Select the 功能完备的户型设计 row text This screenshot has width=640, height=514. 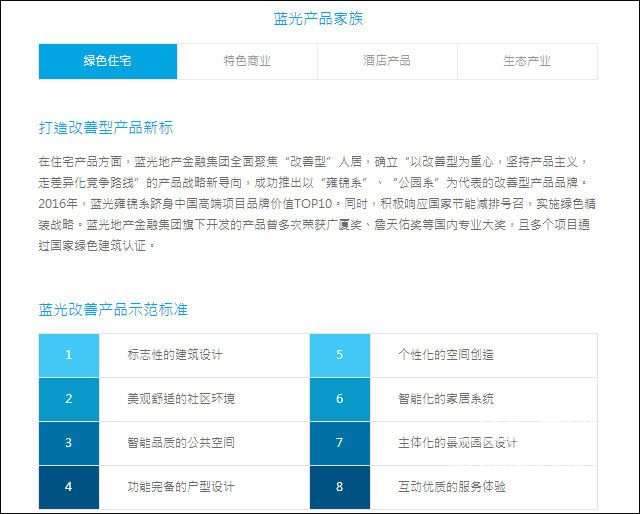[x=181, y=487]
